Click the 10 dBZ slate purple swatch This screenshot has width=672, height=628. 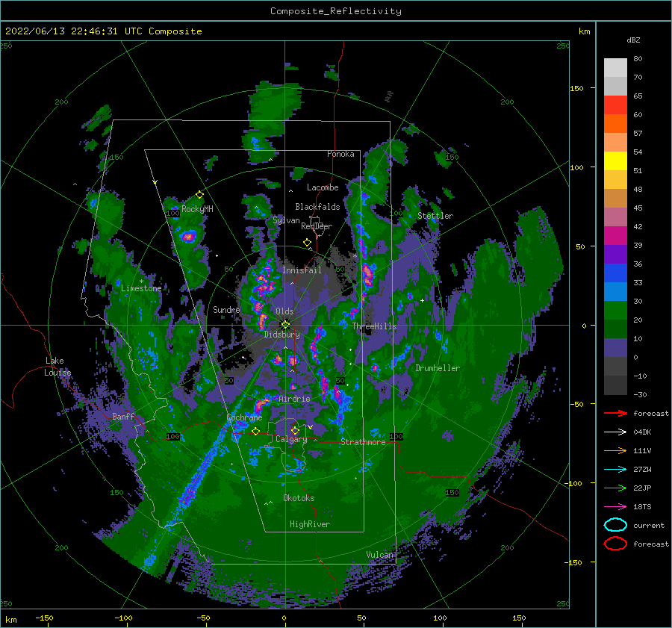tap(615, 348)
